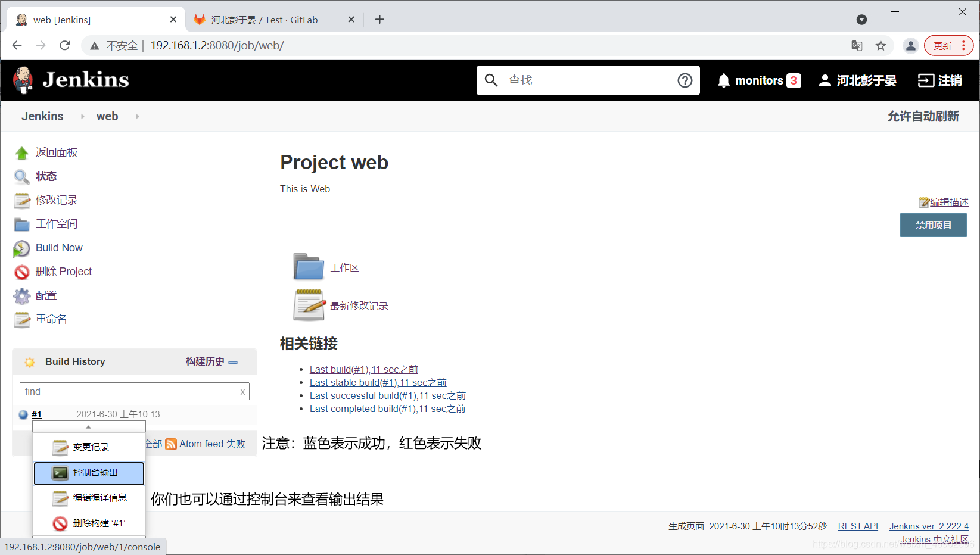Open the REST API link
The image size is (980, 555).
pos(858,526)
